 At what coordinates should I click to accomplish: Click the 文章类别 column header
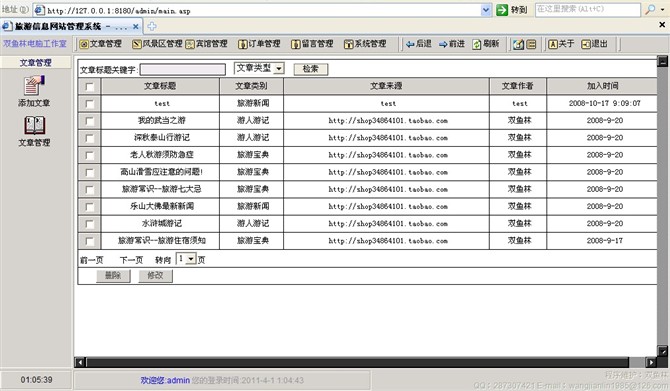pos(251,86)
